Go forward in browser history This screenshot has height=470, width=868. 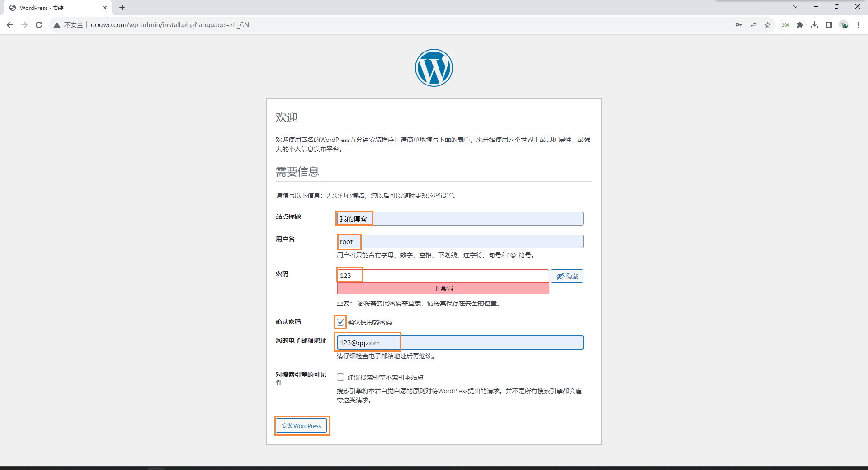click(24, 25)
